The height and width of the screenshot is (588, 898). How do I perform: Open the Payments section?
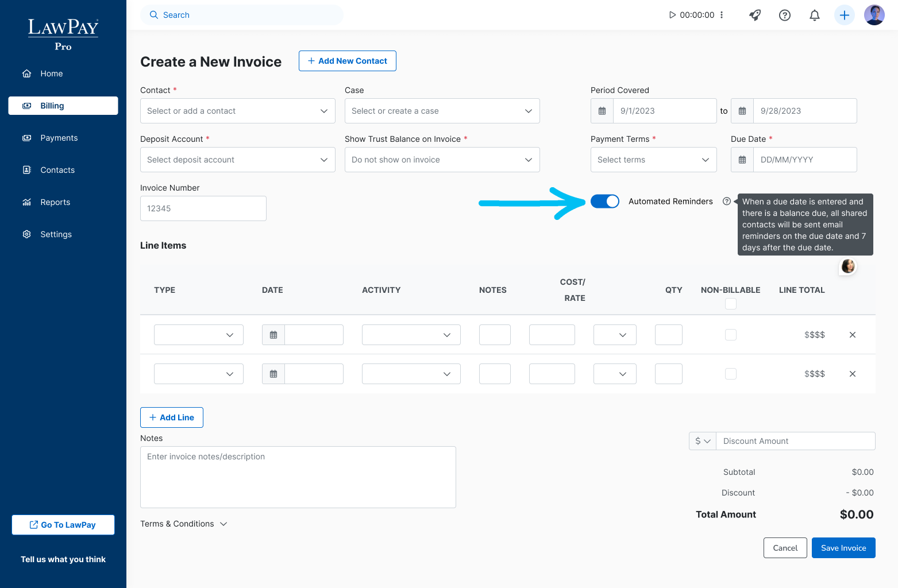tap(59, 137)
